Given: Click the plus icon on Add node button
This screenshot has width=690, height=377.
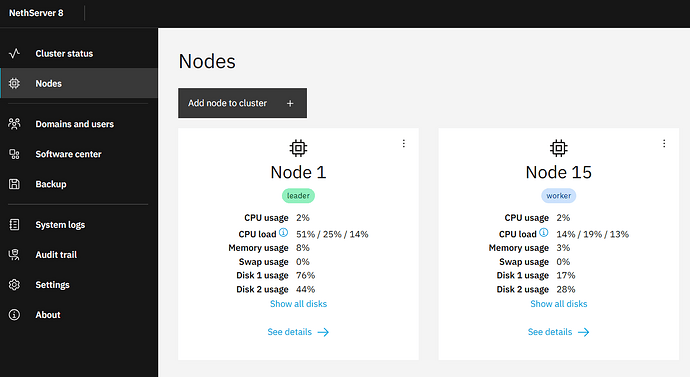Looking at the screenshot, I should (x=290, y=103).
